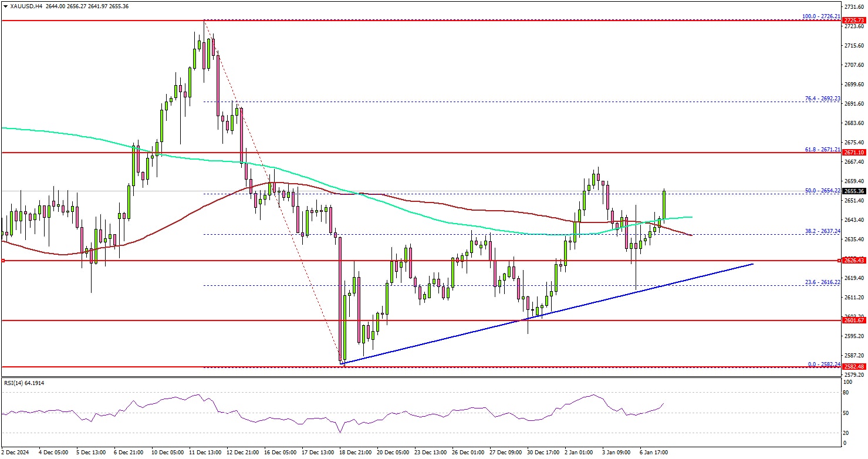Screen dimensions: 868x459
Task: Select the red 2725.73 price tag
Action: coord(854,21)
